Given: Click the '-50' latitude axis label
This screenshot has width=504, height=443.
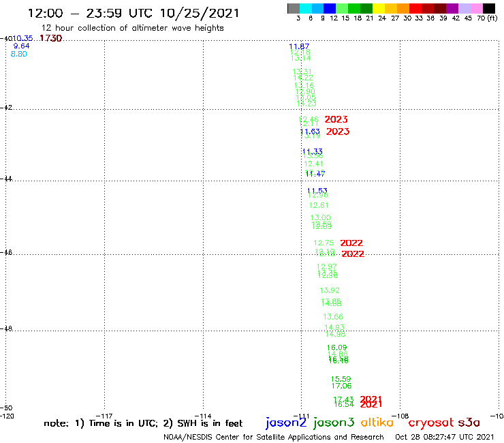Looking at the screenshot, I should pyautogui.click(x=6, y=408).
